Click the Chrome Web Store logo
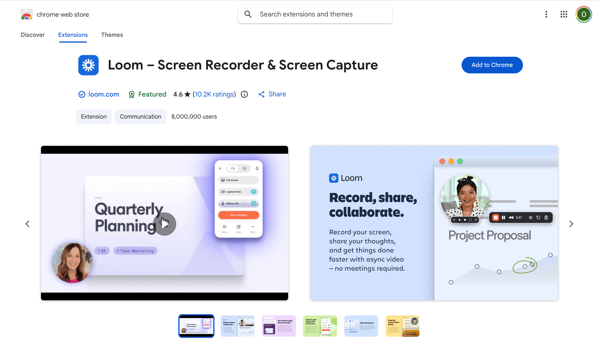Viewport: 598px width, 364px height. pyautogui.click(x=26, y=14)
